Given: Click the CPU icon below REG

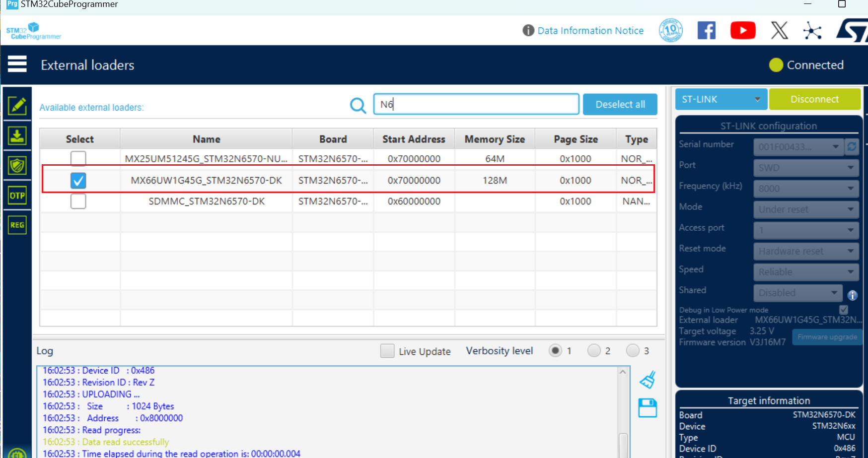Looking at the screenshot, I should (x=17, y=453).
